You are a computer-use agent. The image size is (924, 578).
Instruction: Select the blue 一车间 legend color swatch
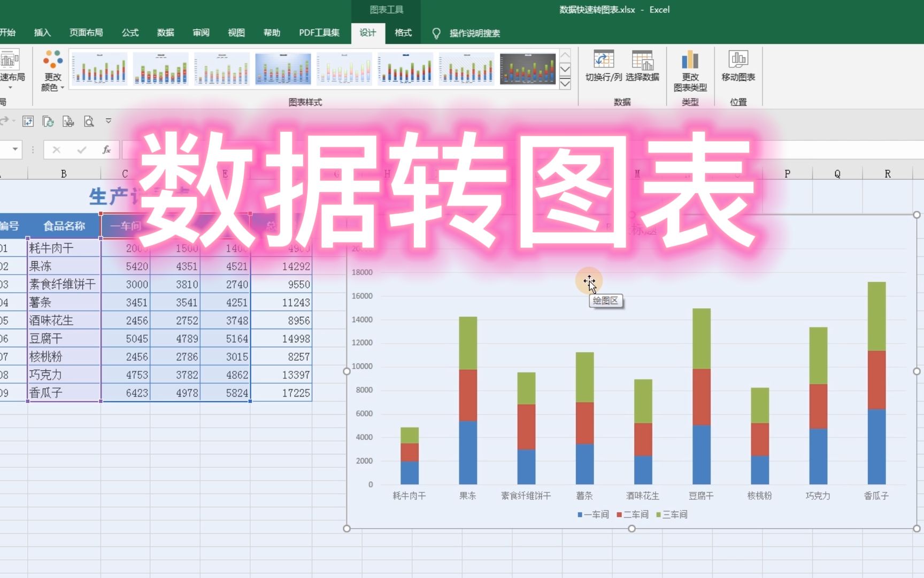[x=579, y=514]
